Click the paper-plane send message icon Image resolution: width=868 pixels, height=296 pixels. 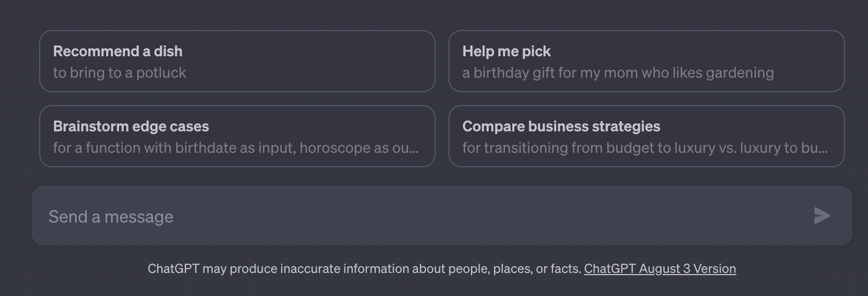point(822,216)
